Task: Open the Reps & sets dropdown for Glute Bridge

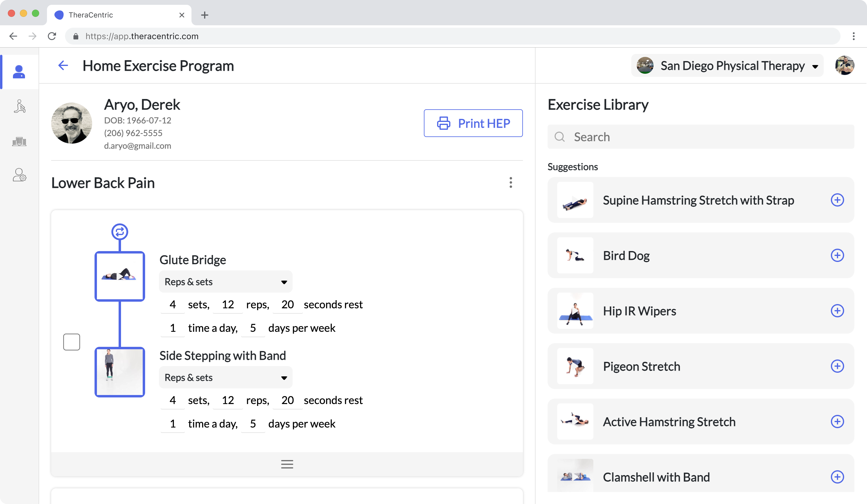Action: pyautogui.click(x=226, y=282)
